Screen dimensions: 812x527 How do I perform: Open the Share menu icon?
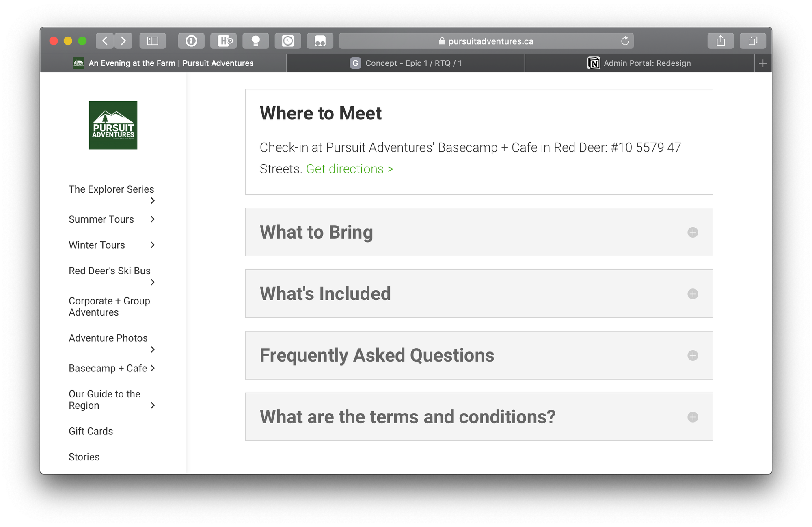click(721, 41)
